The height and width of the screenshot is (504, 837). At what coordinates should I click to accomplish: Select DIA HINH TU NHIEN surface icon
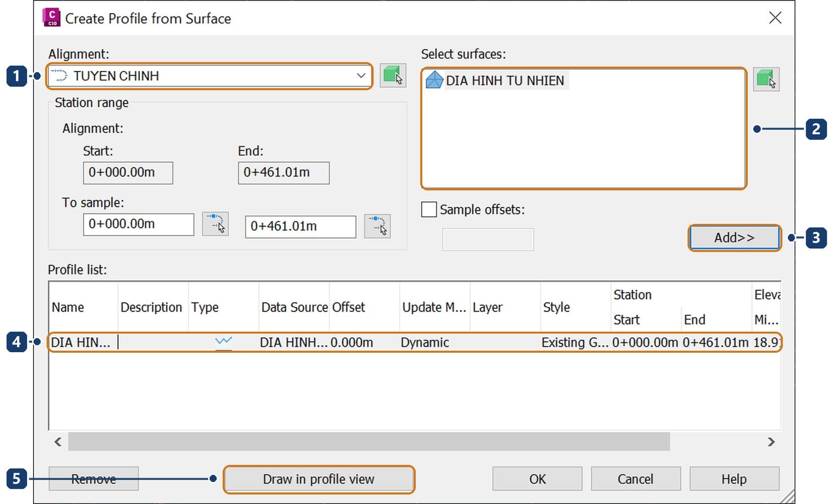pos(434,80)
